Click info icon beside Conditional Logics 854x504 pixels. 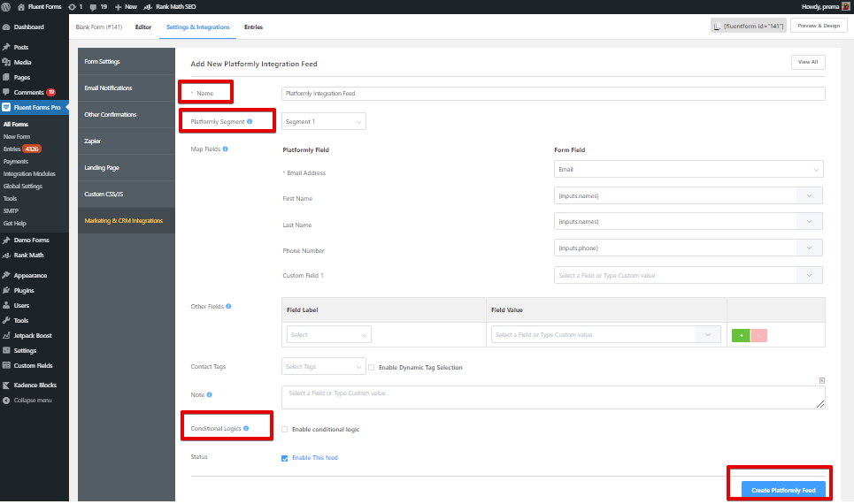[246, 428]
